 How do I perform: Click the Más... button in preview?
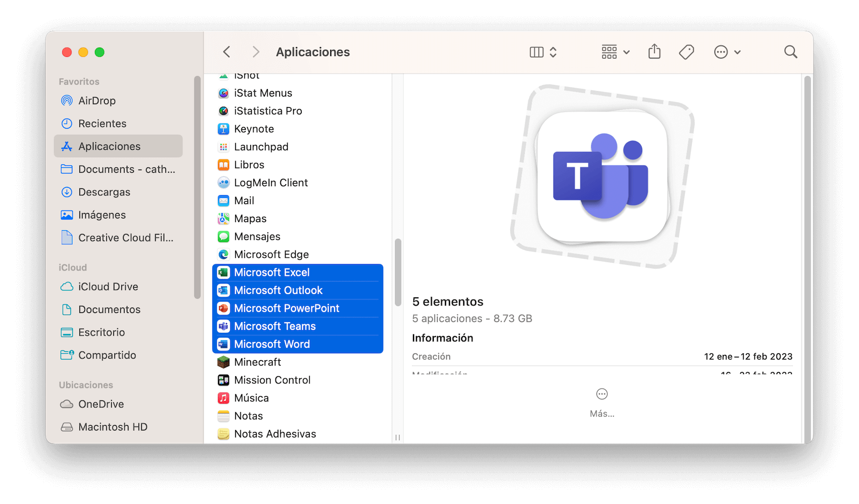(602, 403)
